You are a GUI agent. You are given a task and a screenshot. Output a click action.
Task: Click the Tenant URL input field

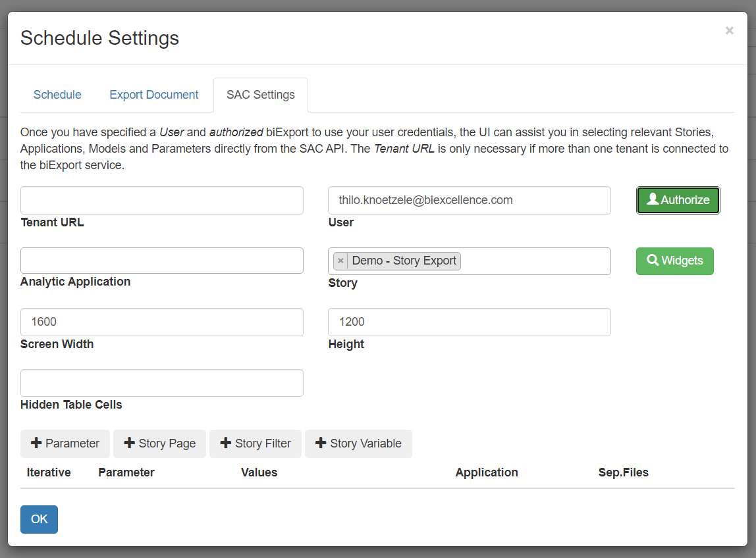[x=162, y=201]
